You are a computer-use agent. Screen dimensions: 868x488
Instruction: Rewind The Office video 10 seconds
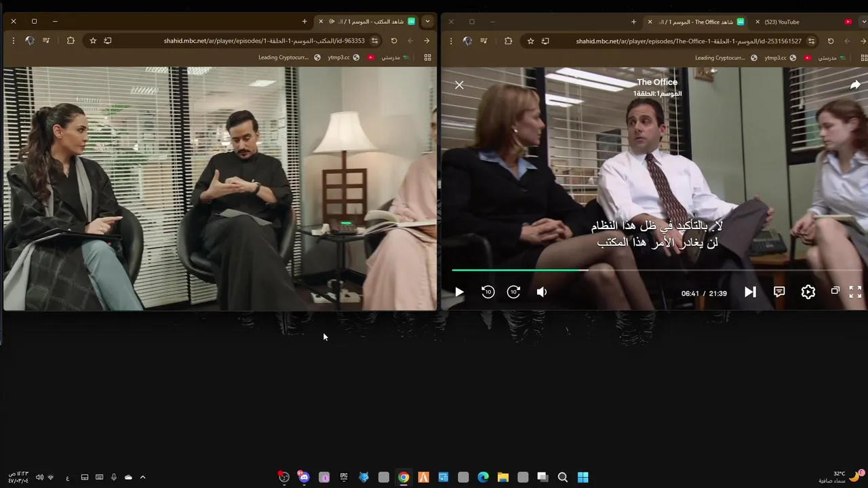(488, 292)
